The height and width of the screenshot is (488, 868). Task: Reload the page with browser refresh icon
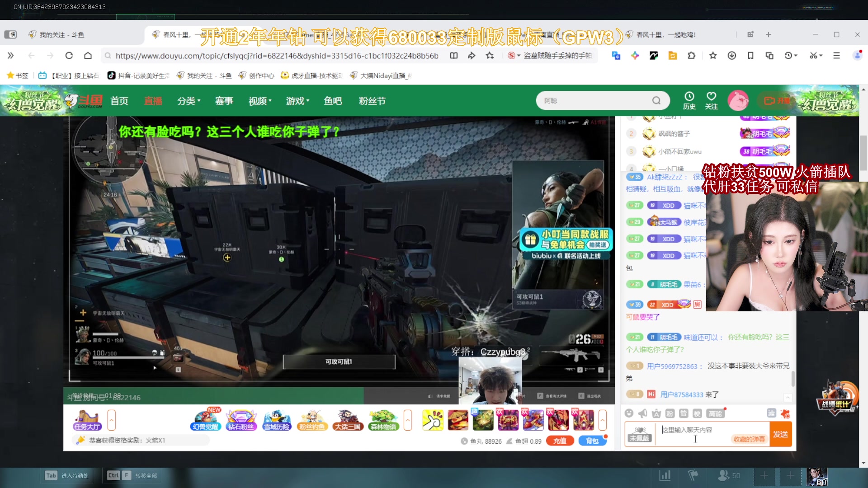(x=69, y=56)
